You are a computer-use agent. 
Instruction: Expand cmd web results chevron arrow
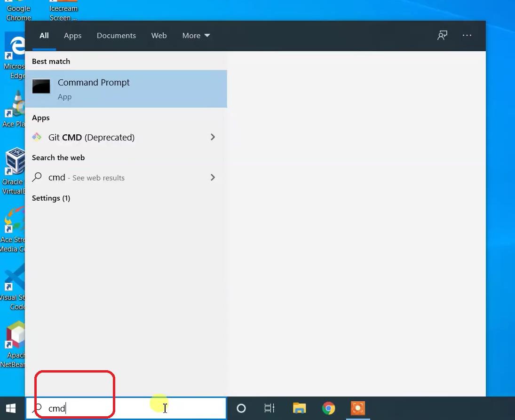pos(213,178)
